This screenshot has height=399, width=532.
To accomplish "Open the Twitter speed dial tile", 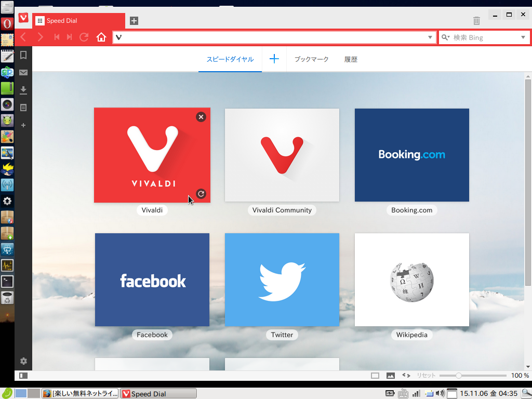I will point(282,280).
